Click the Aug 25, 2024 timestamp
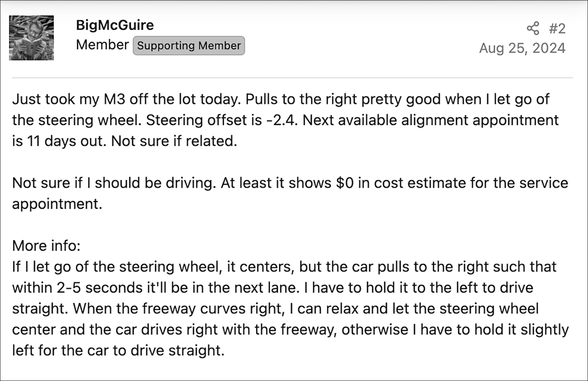The height and width of the screenshot is (381, 588). [522, 48]
